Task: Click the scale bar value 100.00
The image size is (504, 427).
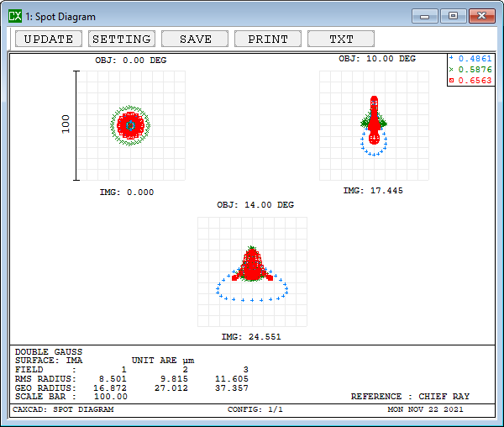Action: click(111, 397)
